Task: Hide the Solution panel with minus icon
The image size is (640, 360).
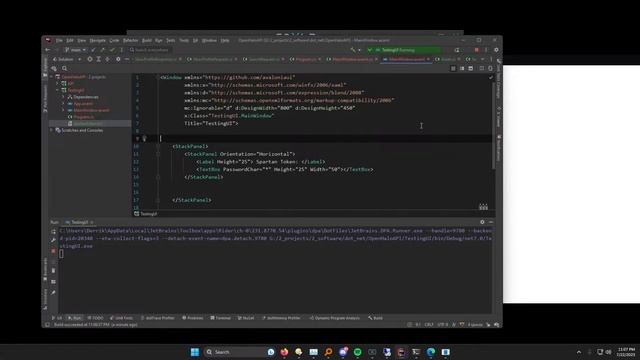Action: [x=127, y=59]
